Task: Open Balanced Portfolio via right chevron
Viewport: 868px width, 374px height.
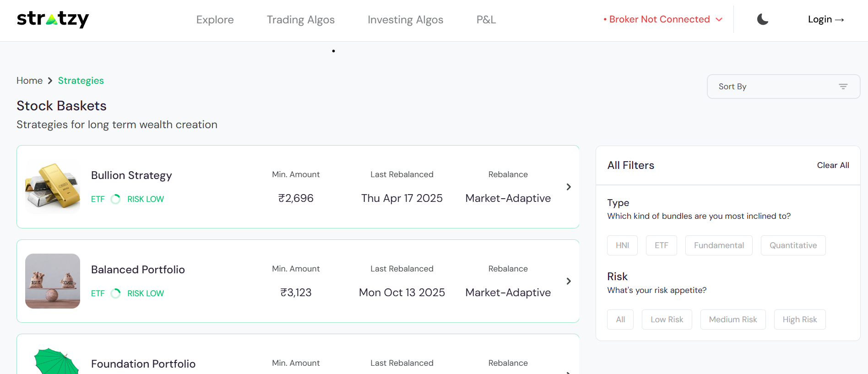Action: [569, 281]
